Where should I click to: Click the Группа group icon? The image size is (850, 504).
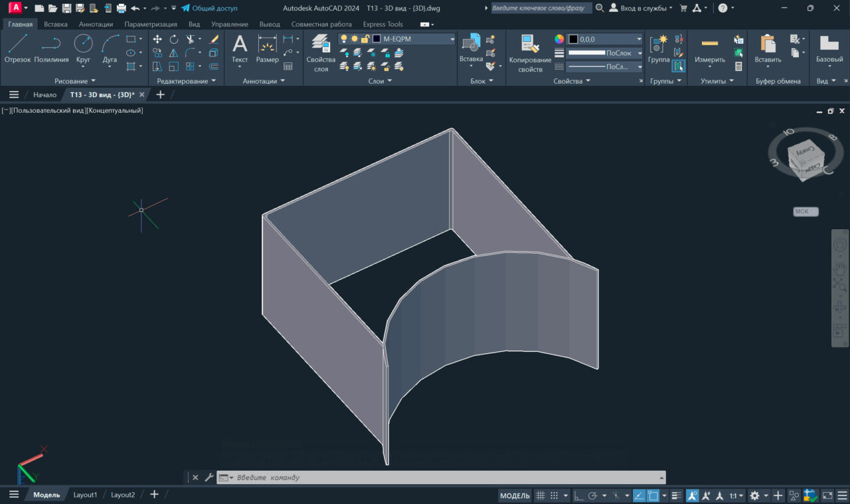pos(659,49)
